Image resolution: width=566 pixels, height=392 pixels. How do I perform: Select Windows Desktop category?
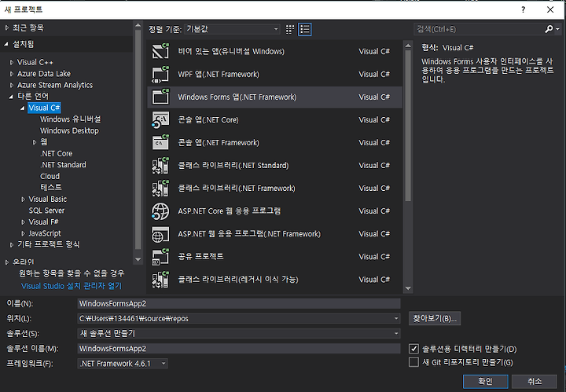pos(69,130)
